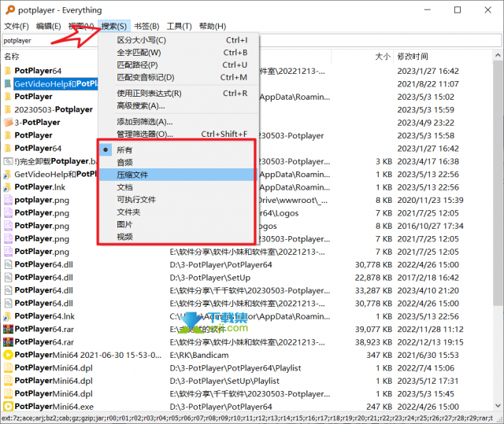Click the vertical scrollbar up arrow
The width and height of the screenshot is (504, 424).
[498, 56]
